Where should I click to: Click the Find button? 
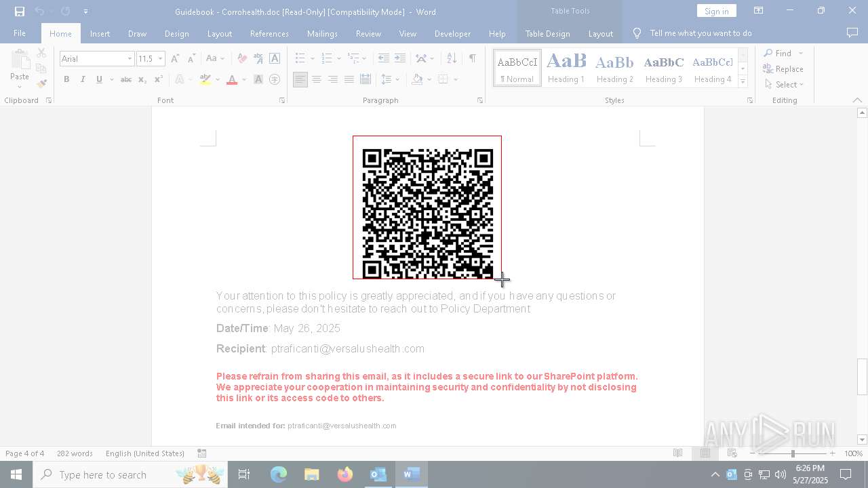pyautogui.click(x=777, y=54)
